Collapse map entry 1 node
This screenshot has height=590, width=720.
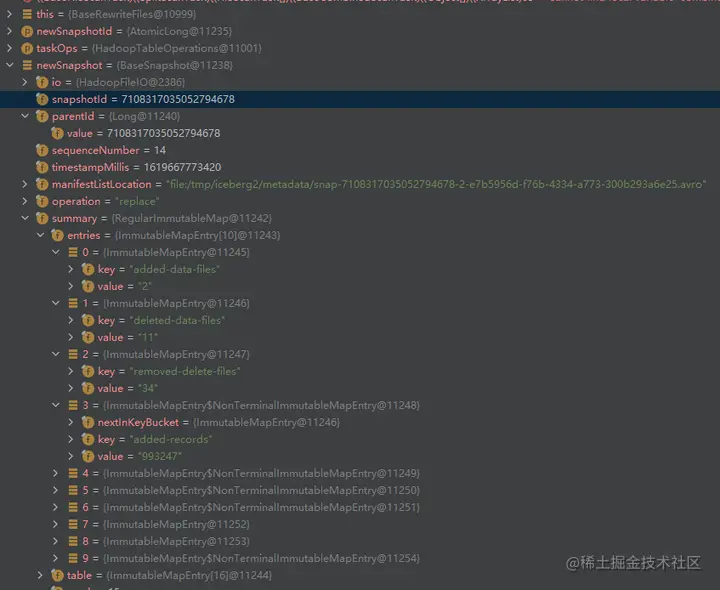point(56,303)
